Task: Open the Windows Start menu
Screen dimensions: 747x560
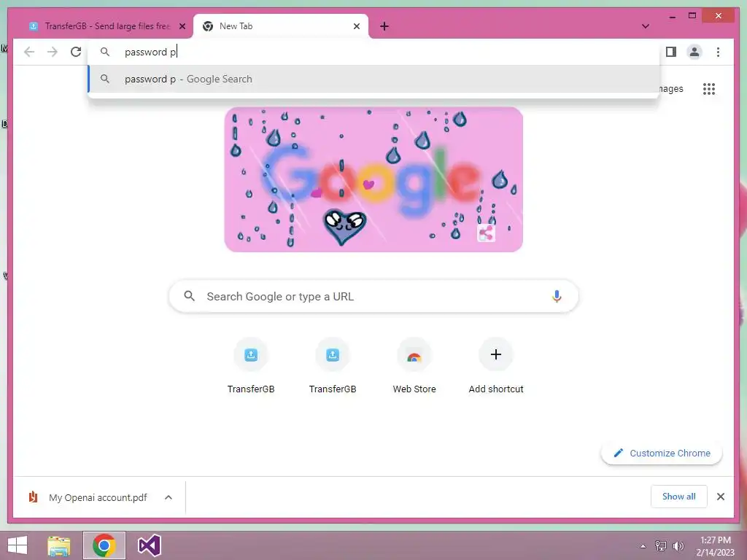Action: [18, 545]
